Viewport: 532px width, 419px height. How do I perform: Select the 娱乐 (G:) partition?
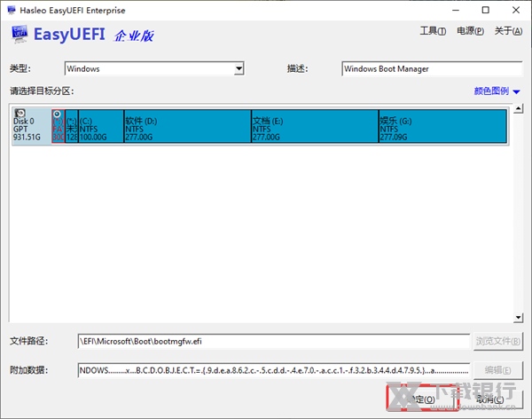[442, 126]
